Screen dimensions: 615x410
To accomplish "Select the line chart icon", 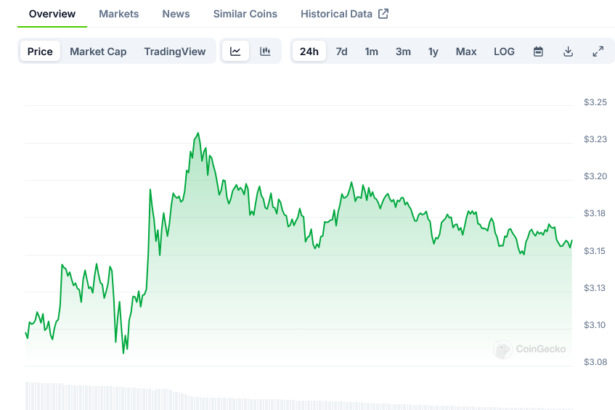I will pyautogui.click(x=235, y=52).
